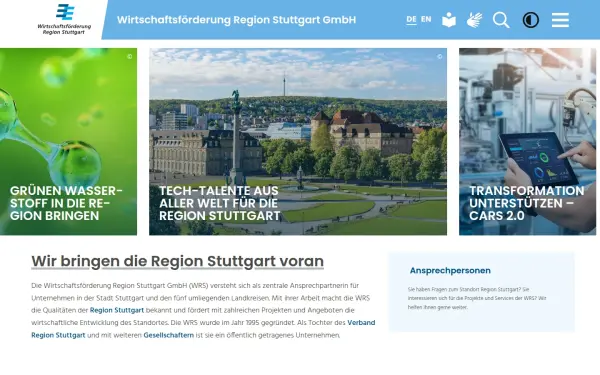This screenshot has height=375, width=600.
Task: Open the sign language icon
Action: pyautogui.click(x=474, y=20)
